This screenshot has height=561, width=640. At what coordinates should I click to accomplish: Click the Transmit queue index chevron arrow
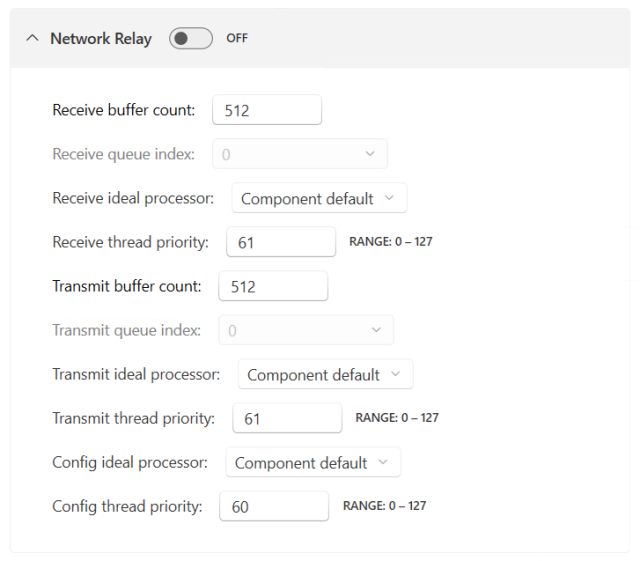coord(376,330)
